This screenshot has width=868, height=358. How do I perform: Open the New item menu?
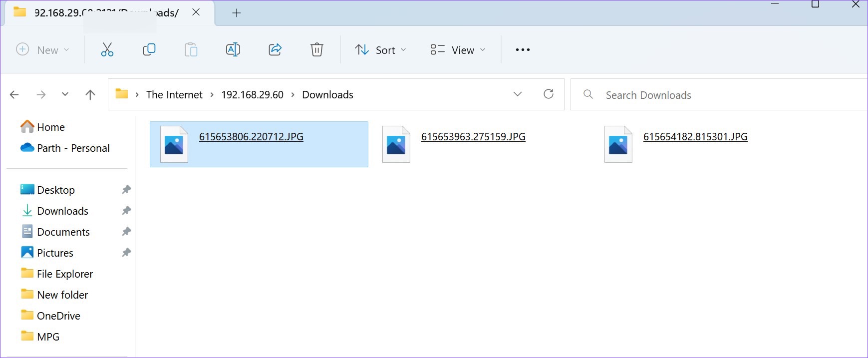[x=42, y=49]
